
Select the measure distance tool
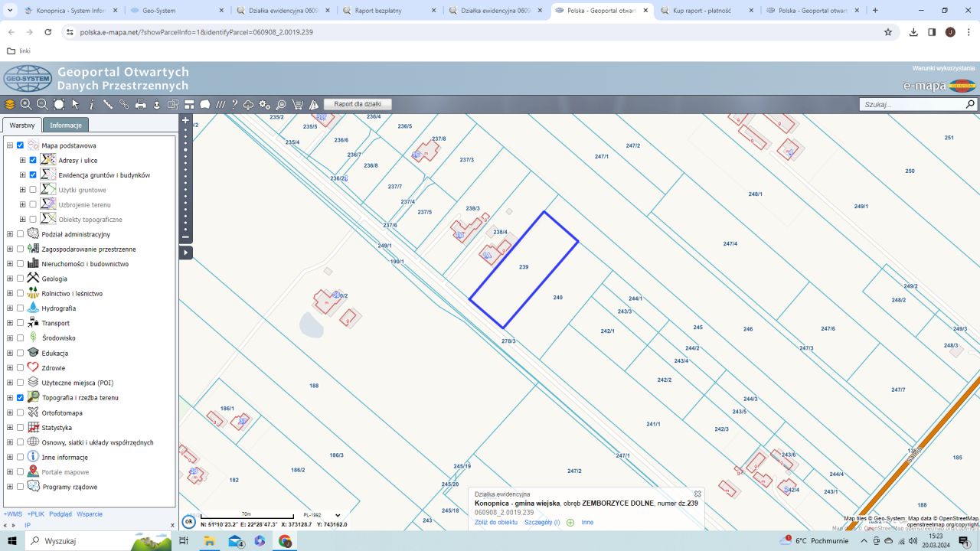click(108, 104)
